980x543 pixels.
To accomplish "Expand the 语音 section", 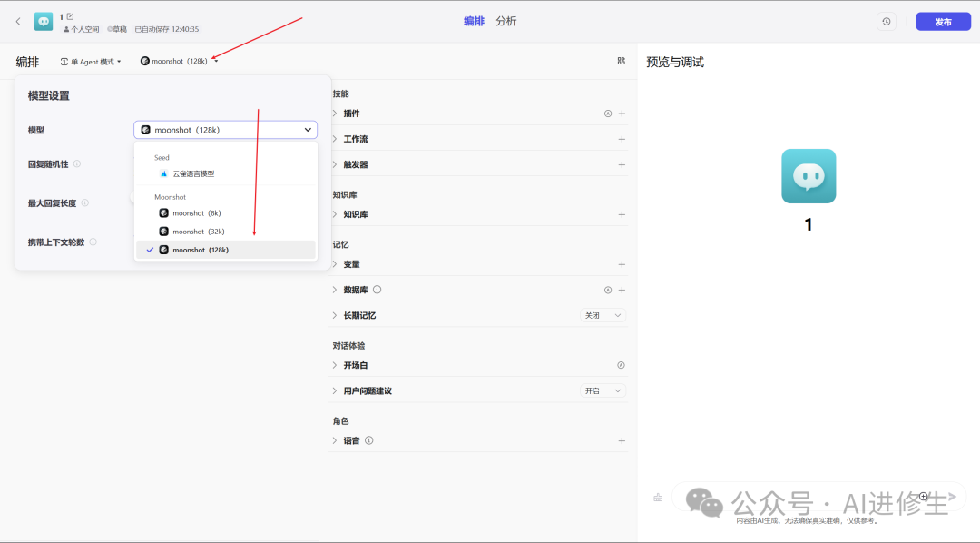I will (335, 440).
